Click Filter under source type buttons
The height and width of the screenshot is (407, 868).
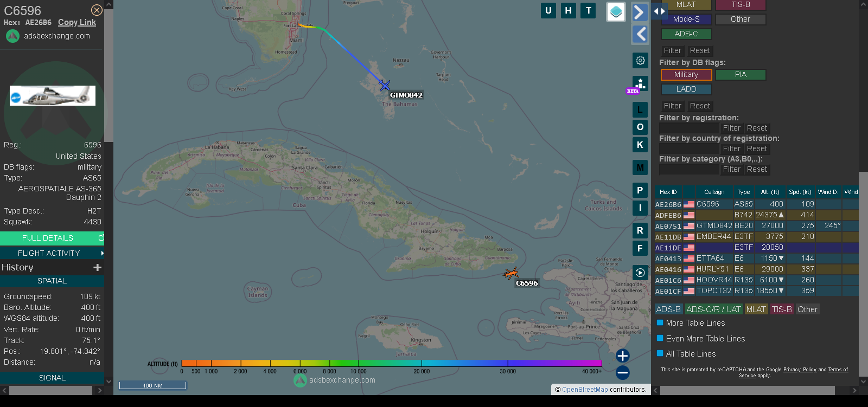pyautogui.click(x=673, y=50)
